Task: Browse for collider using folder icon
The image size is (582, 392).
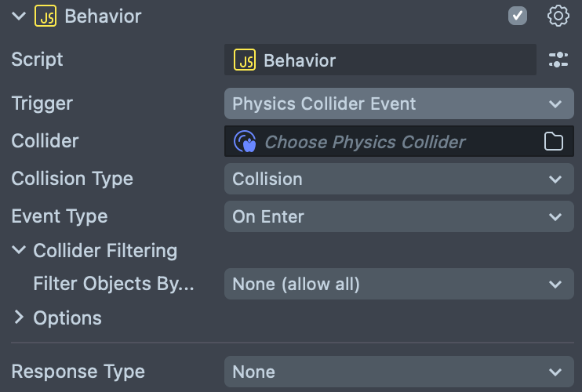Action: [554, 141]
